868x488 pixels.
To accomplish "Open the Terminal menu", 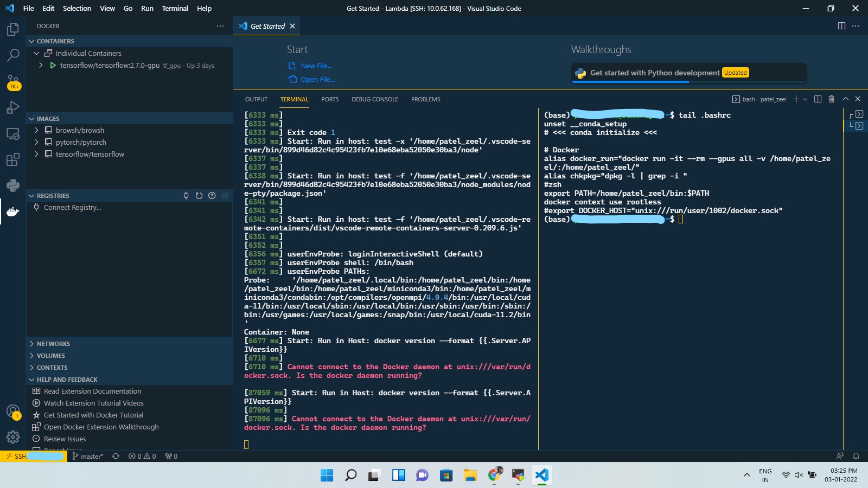I will tap(175, 8).
